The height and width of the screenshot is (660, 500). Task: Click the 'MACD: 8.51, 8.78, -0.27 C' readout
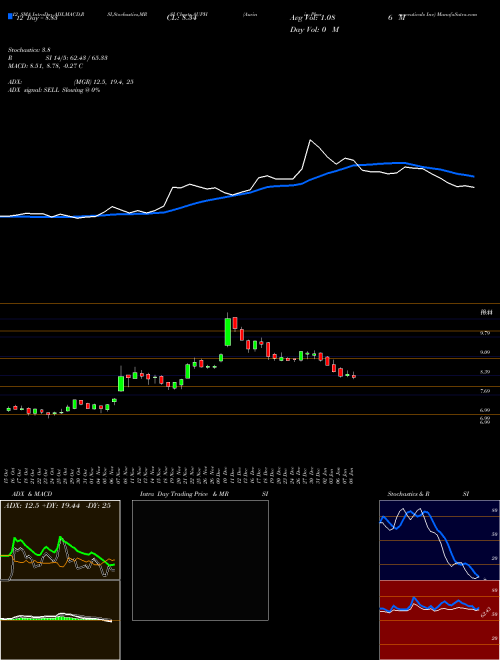tap(45, 66)
